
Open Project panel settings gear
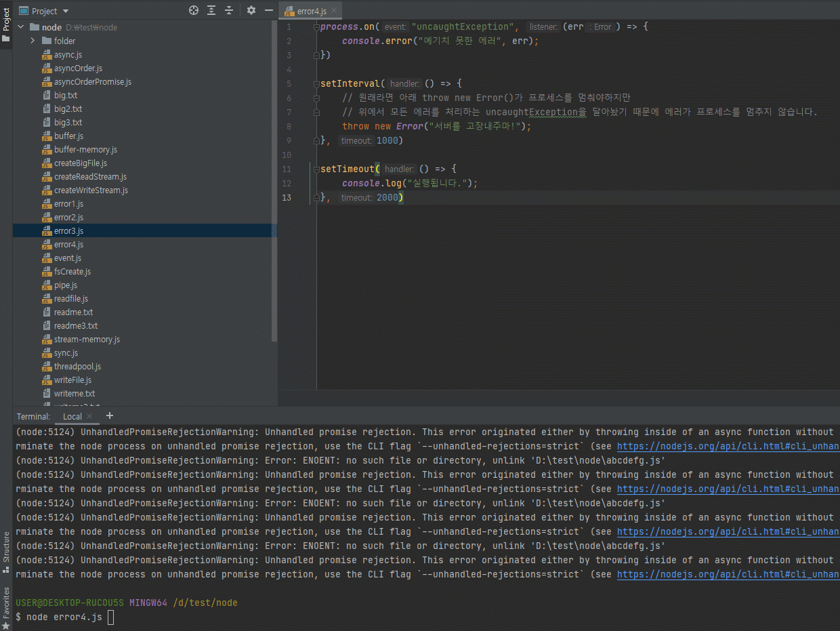click(251, 10)
